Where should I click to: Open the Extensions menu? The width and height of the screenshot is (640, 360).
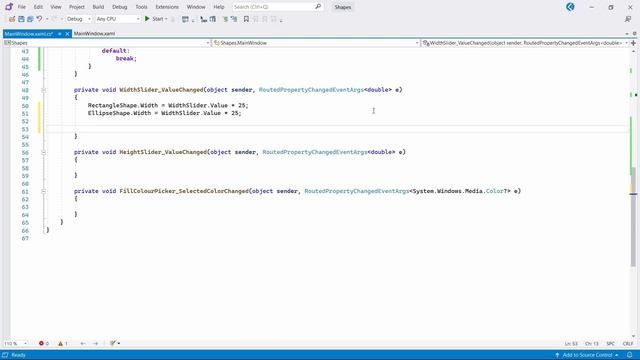(167, 7)
